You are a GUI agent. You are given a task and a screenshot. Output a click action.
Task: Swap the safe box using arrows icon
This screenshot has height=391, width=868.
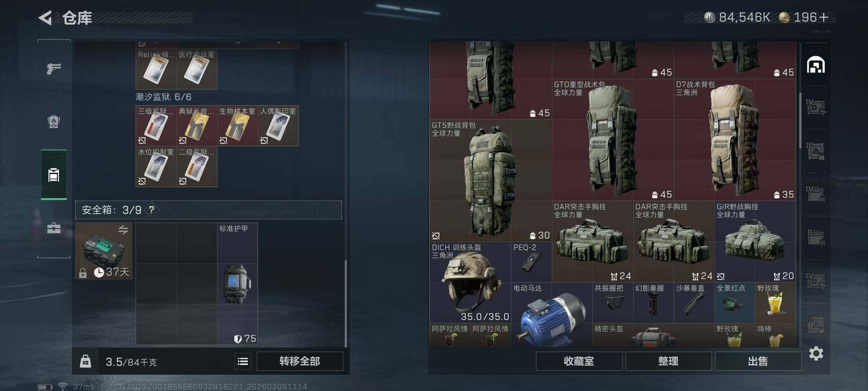click(123, 230)
